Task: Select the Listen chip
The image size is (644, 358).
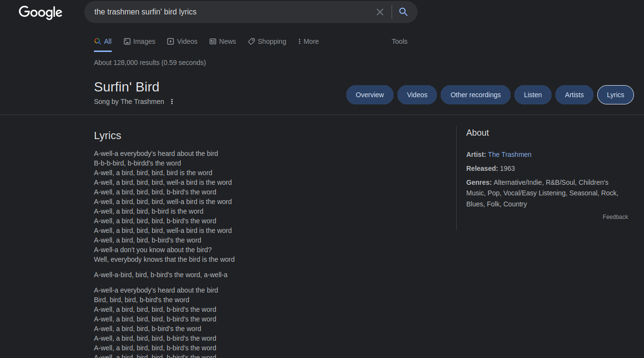Action: pyautogui.click(x=533, y=95)
